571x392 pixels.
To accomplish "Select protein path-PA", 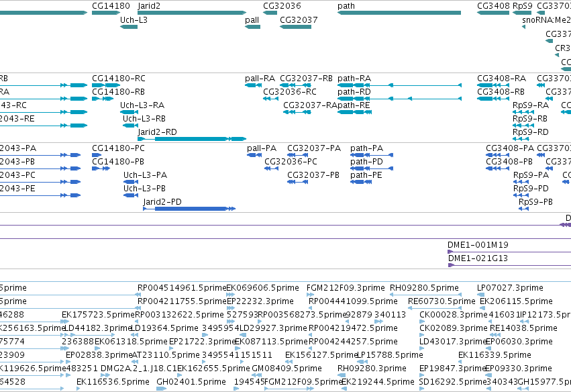I will (x=372, y=155).
